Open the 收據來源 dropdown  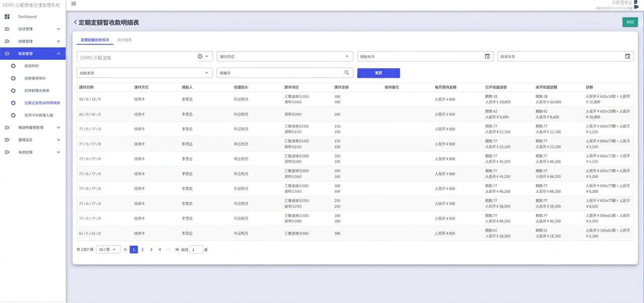click(145, 73)
